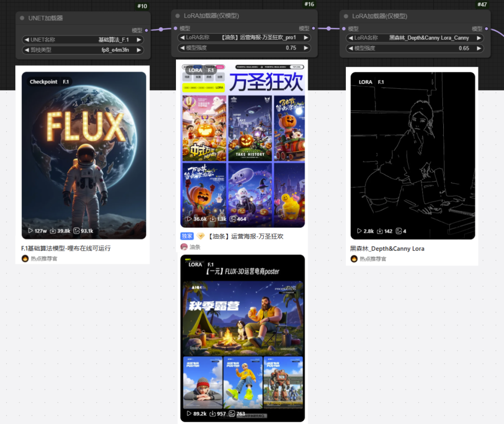Toggle collapse dot of node #47 LoRA加载器
The height and width of the screenshot is (424, 504).
pyautogui.click(x=346, y=16)
